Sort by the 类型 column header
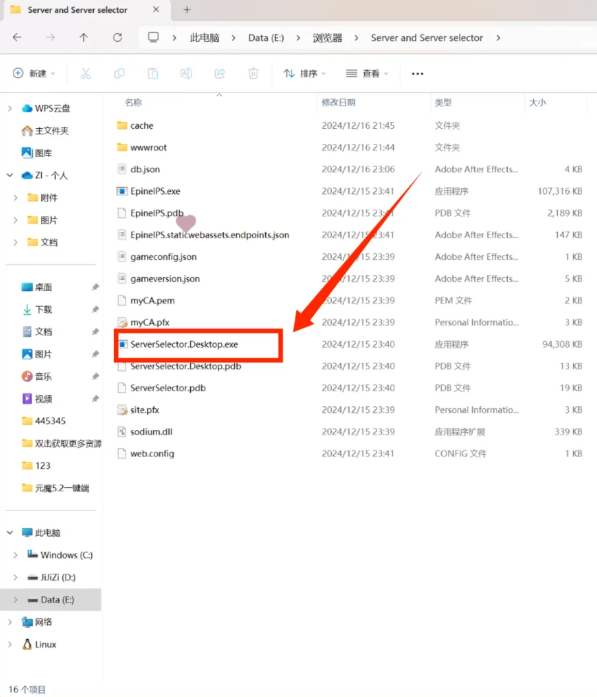This screenshot has width=597, height=697. coord(443,102)
